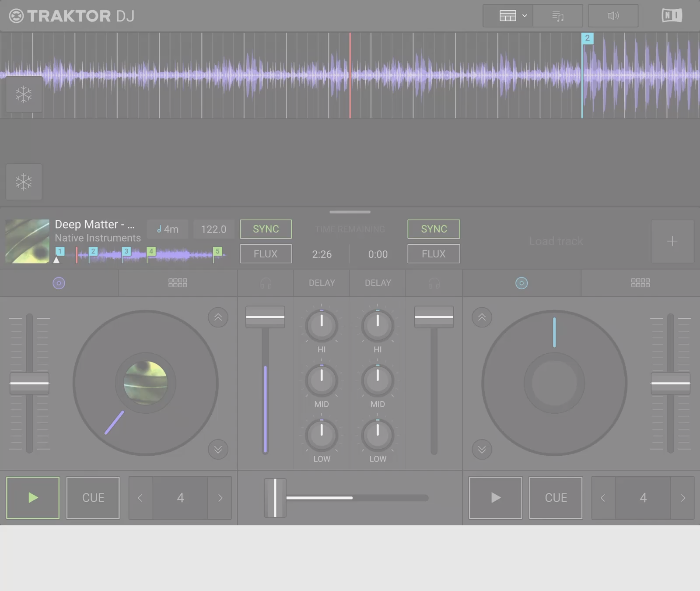This screenshot has width=700, height=591.
Task: Click the Deep Matter album artwork
Action: point(27,241)
